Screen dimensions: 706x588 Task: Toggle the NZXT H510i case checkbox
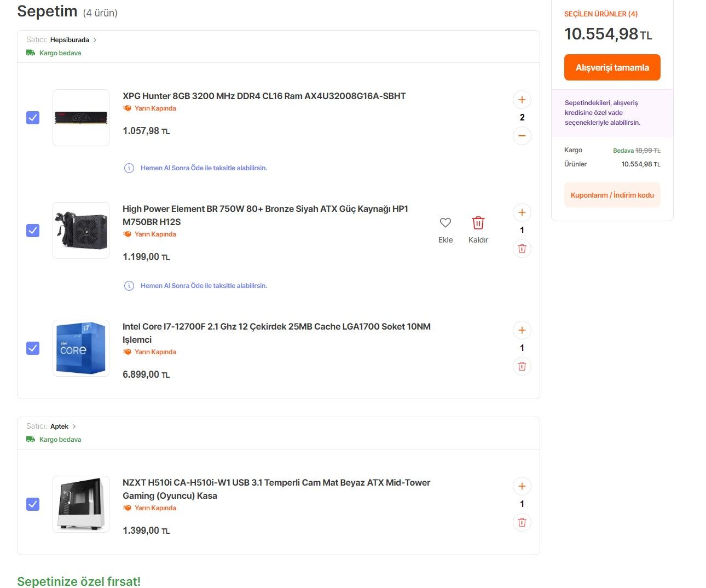pos(33,504)
